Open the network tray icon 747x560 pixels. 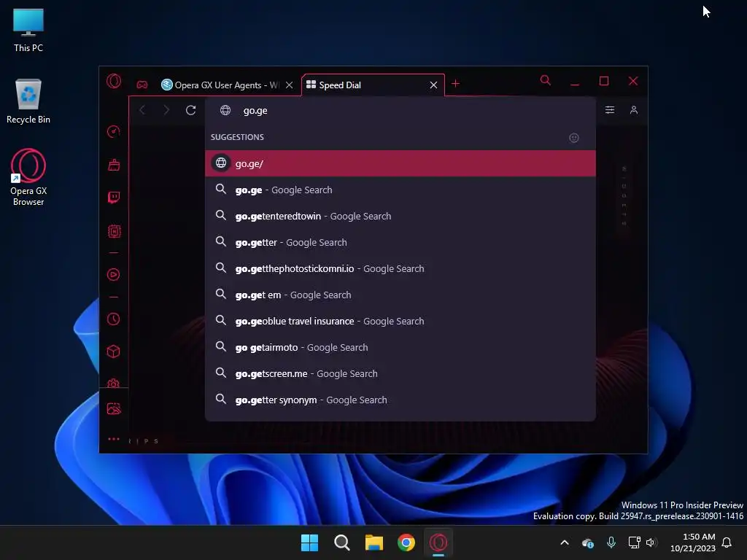pos(634,542)
